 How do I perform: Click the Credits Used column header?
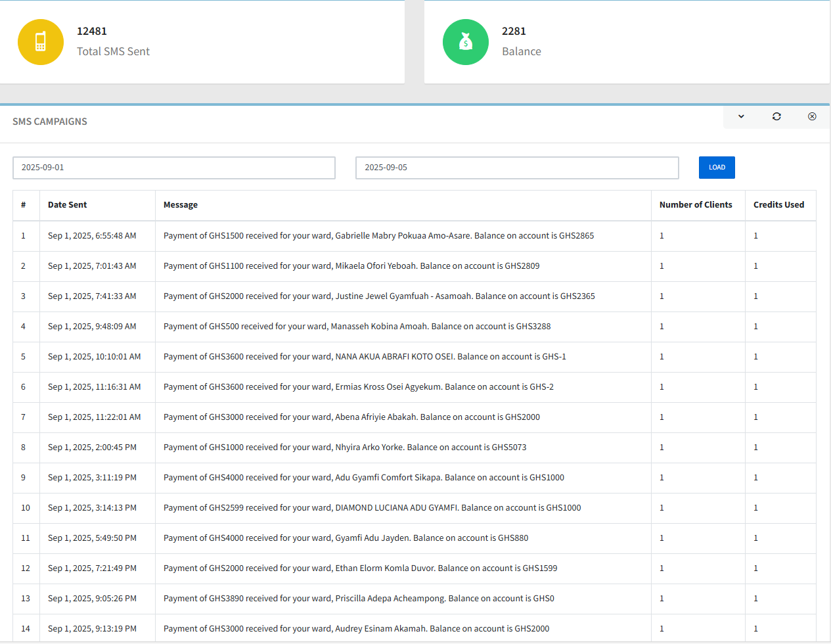[x=778, y=205]
